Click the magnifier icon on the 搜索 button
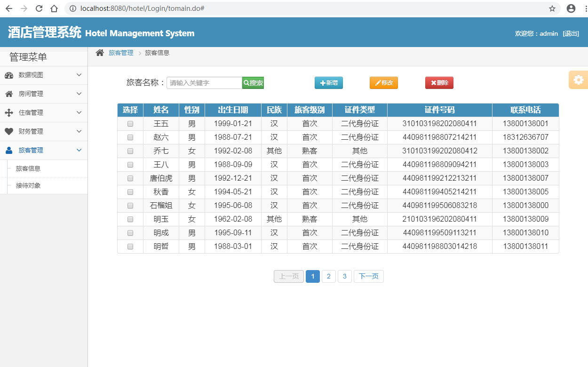Screen dimensions: 588x367 (246, 82)
